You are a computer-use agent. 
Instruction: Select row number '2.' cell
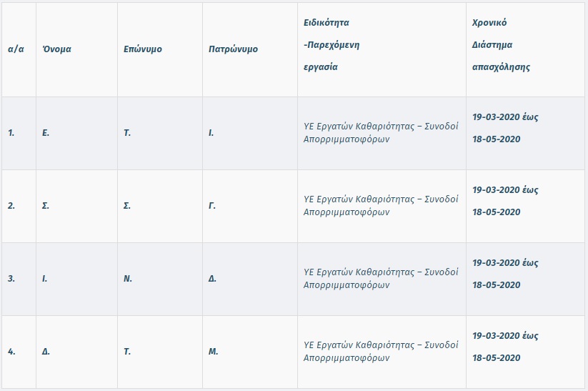click(x=11, y=206)
